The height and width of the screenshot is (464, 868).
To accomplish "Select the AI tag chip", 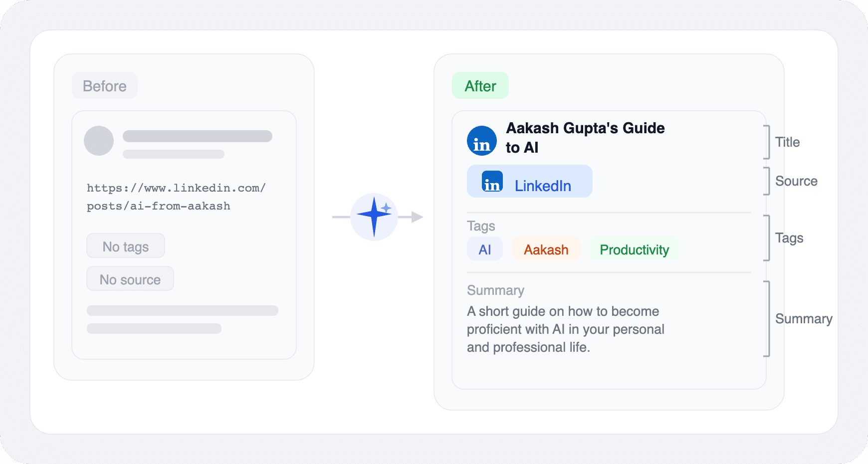I will click(484, 248).
